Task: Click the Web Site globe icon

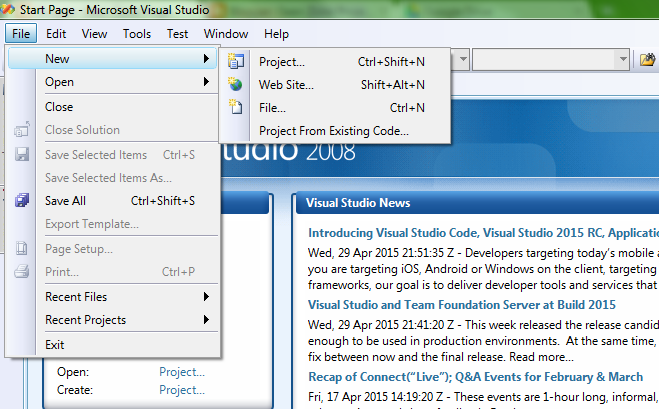Action: [x=235, y=84]
